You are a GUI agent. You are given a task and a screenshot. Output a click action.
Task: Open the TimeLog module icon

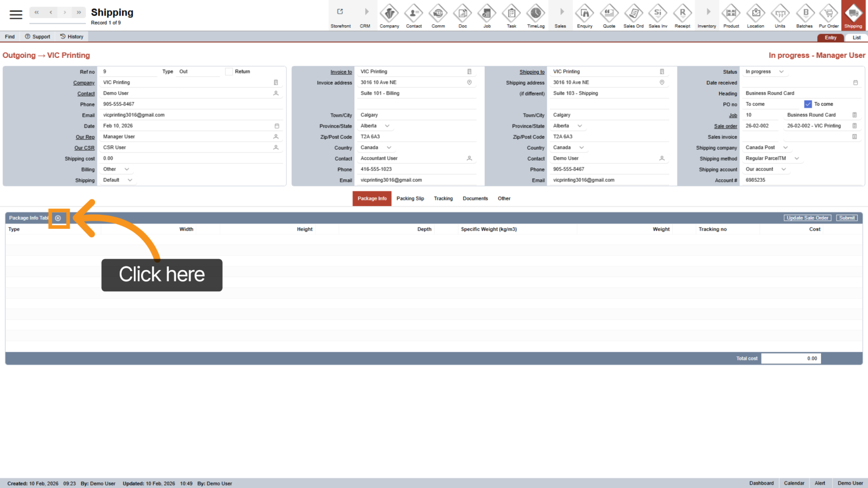point(535,16)
